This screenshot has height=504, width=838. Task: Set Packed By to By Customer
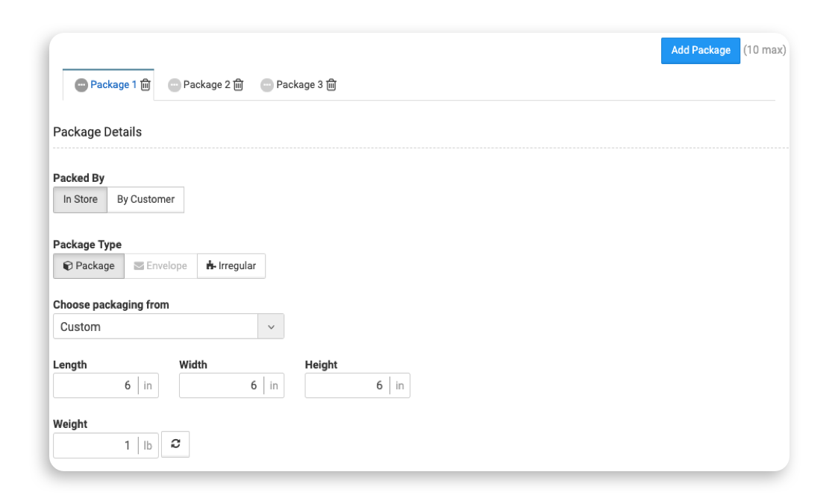pos(146,200)
